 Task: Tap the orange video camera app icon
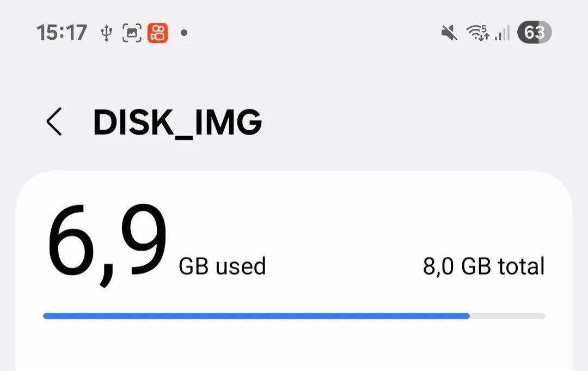[x=157, y=33]
